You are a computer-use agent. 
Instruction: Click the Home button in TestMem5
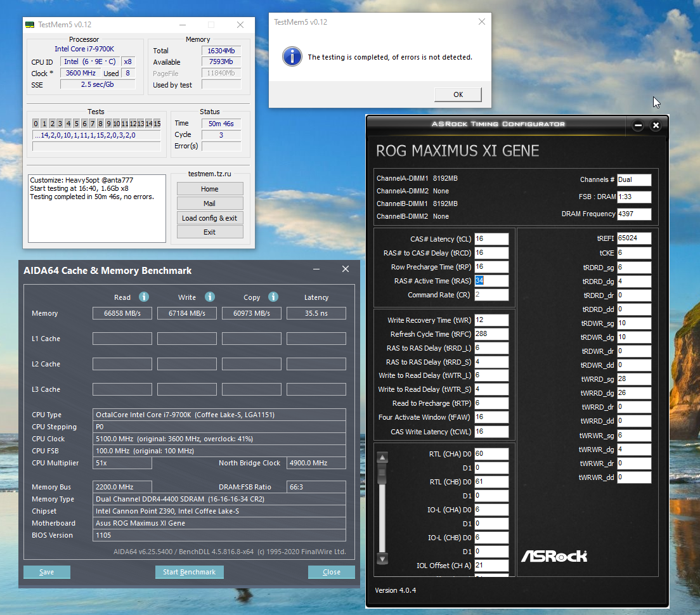210,189
